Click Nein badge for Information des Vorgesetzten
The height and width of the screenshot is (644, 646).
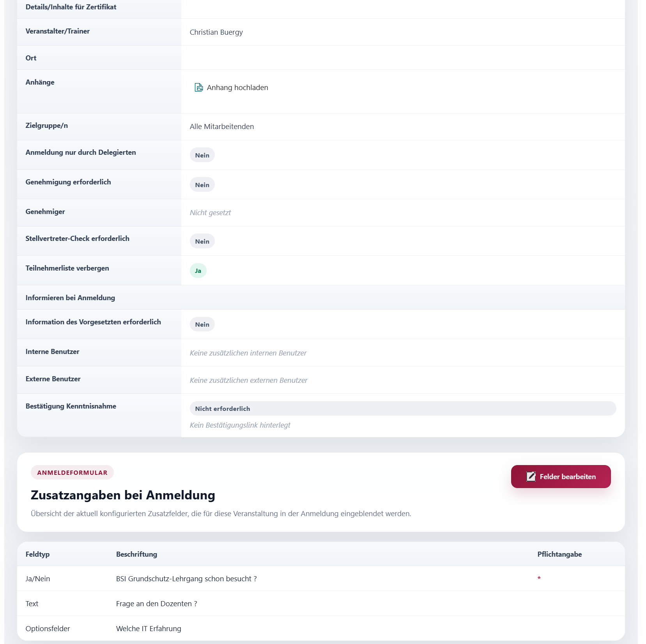tap(202, 324)
